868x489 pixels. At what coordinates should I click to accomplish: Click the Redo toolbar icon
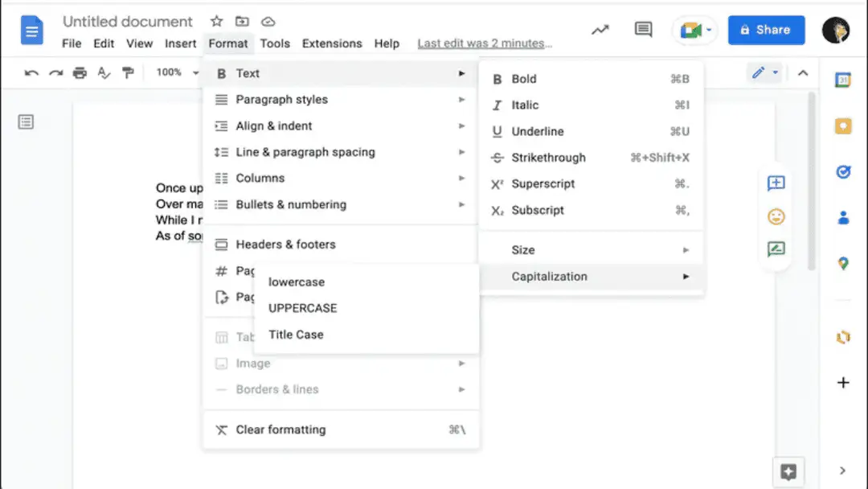click(56, 72)
